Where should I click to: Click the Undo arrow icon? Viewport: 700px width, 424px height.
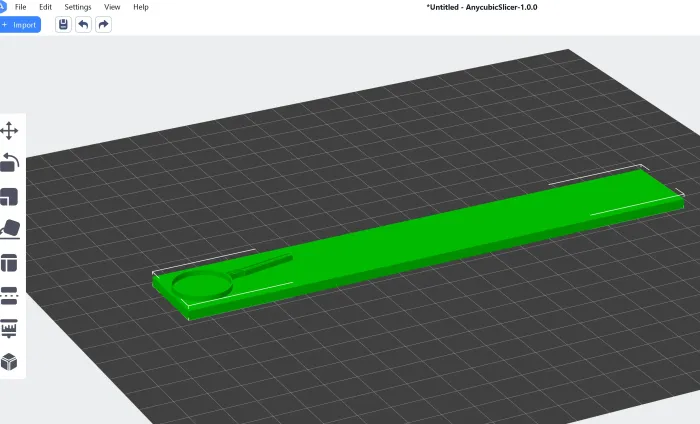[x=83, y=25]
